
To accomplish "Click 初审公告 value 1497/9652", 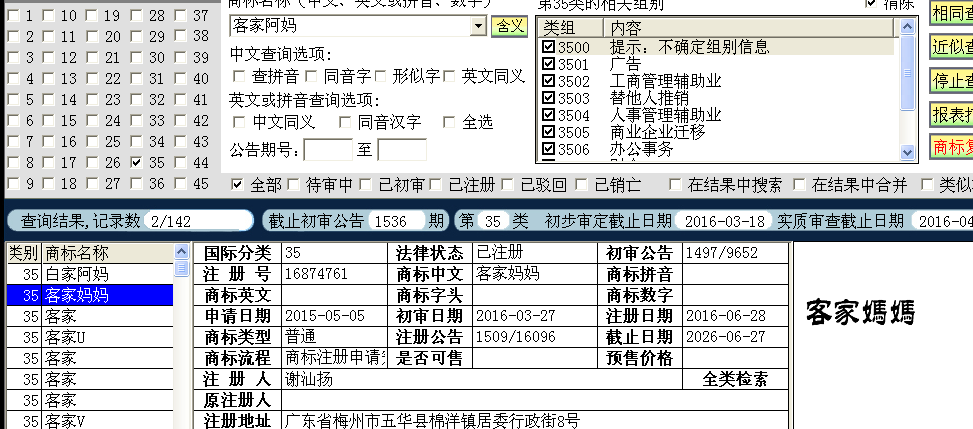I will tap(721, 253).
